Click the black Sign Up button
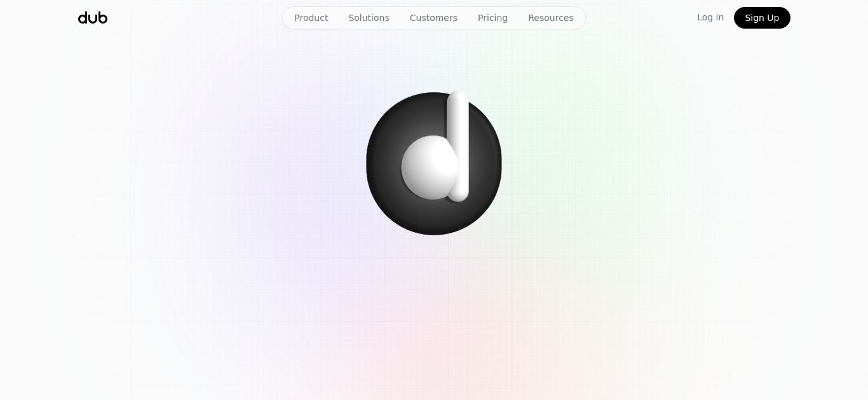 click(x=762, y=18)
